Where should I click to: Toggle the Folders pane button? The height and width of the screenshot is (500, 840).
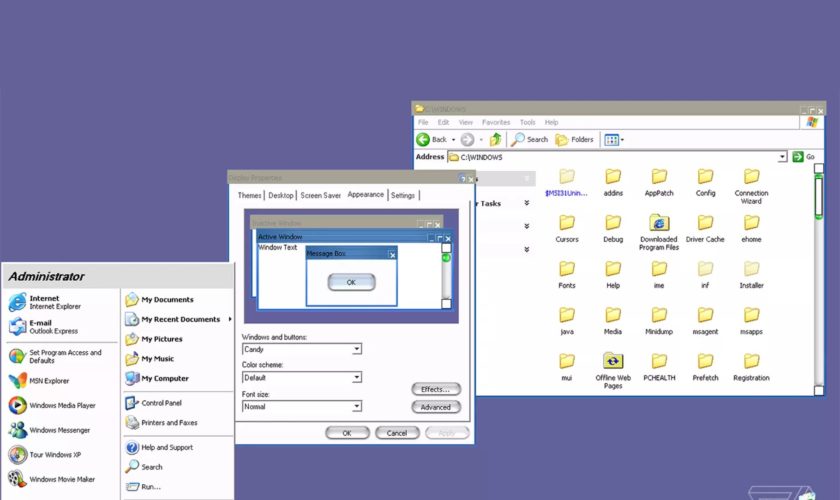pyautogui.click(x=575, y=140)
